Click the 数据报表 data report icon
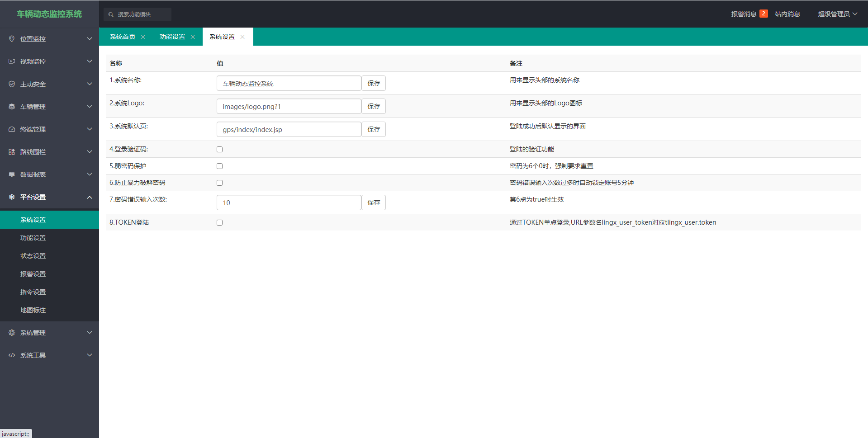This screenshot has width=868, height=438. click(x=11, y=174)
